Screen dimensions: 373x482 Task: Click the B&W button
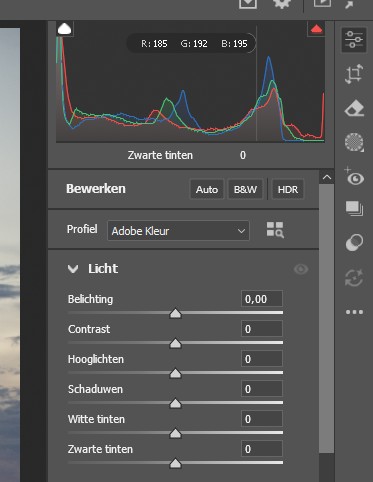(245, 190)
